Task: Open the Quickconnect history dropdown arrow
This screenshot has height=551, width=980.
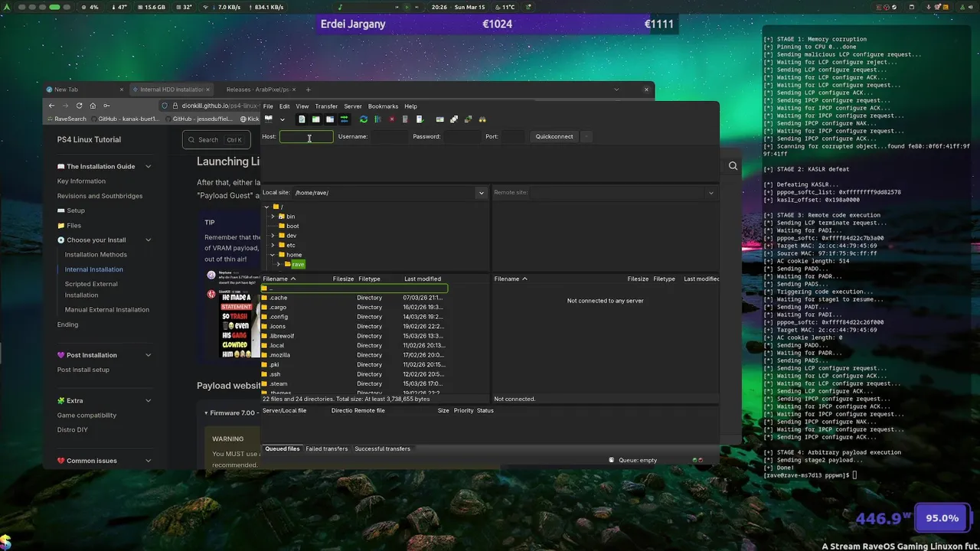Action: pyautogui.click(x=586, y=136)
